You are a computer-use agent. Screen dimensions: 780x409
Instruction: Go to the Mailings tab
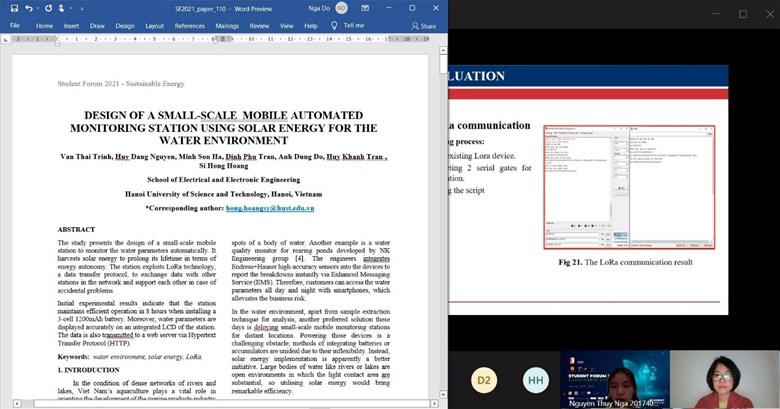tap(227, 26)
